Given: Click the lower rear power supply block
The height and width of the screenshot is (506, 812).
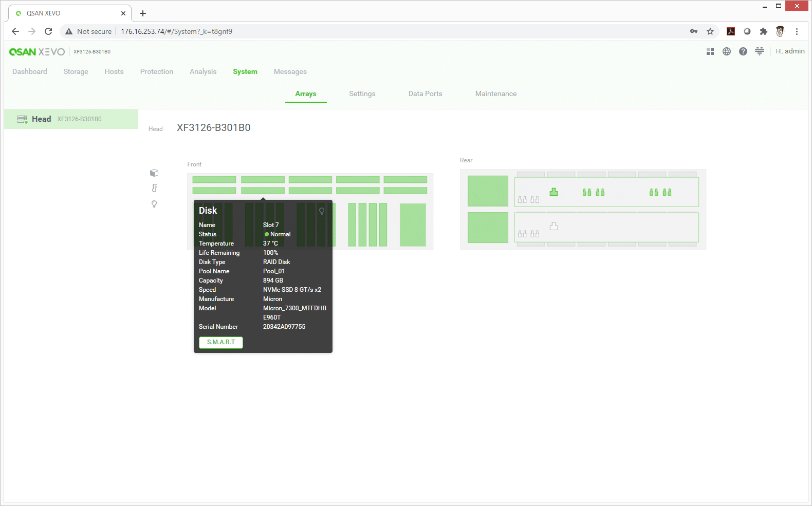Looking at the screenshot, I should (488, 228).
